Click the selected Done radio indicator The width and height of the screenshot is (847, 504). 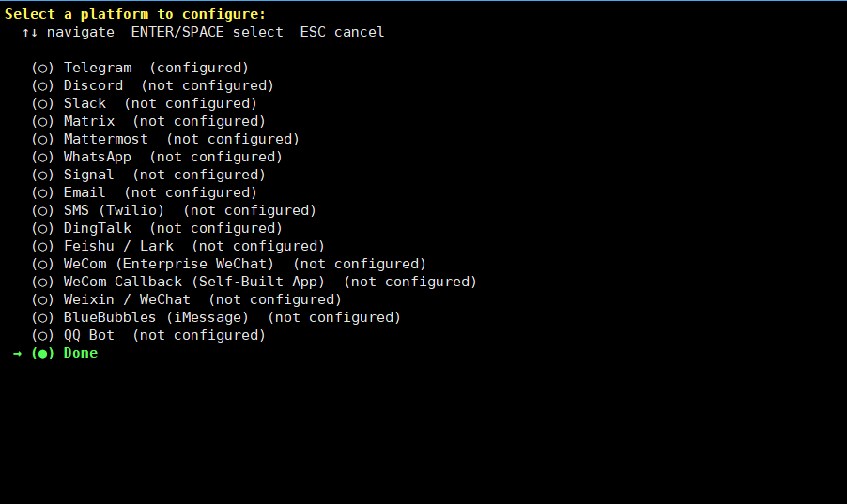(x=43, y=353)
